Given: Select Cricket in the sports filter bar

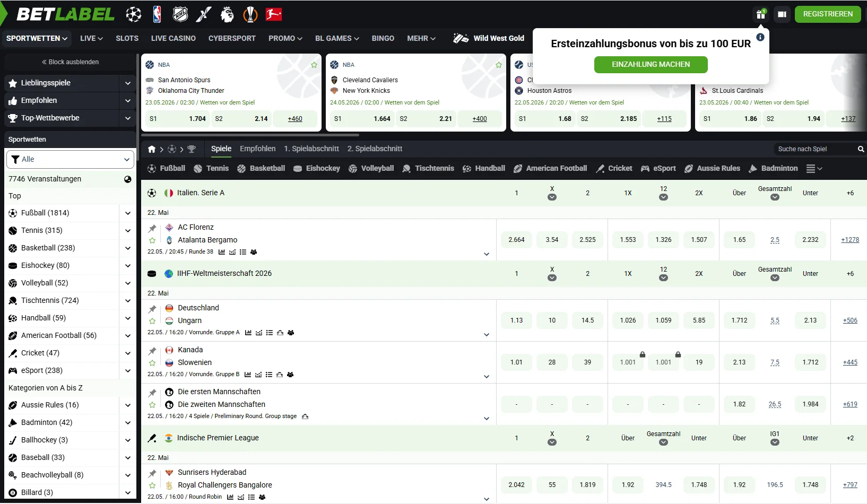Looking at the screenshot, I should [x=614, y=169].
